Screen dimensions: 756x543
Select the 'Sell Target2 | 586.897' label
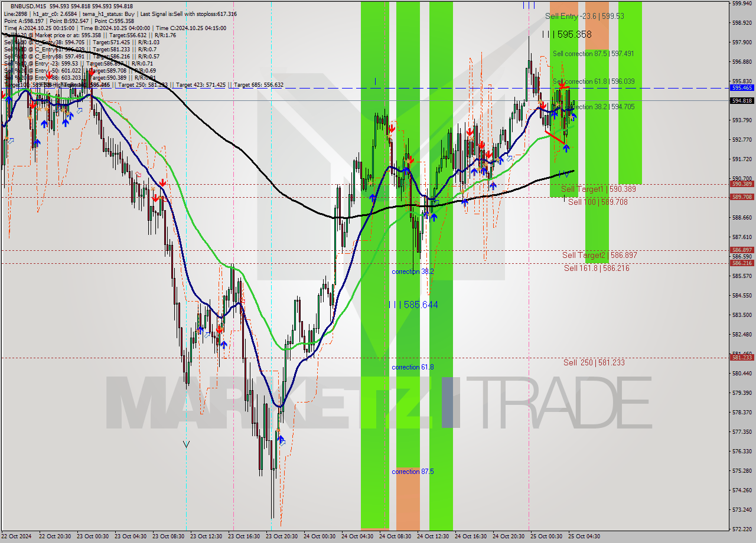[599, 255]
